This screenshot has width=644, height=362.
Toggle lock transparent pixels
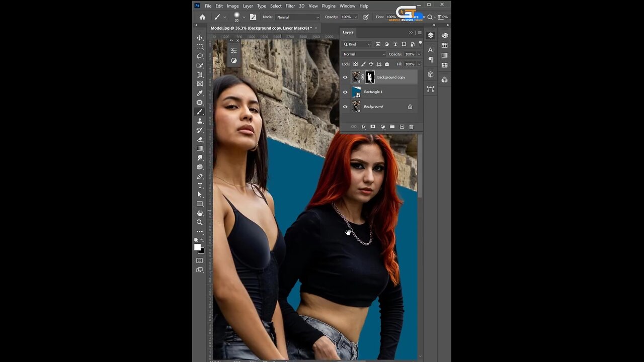point(355,64)
